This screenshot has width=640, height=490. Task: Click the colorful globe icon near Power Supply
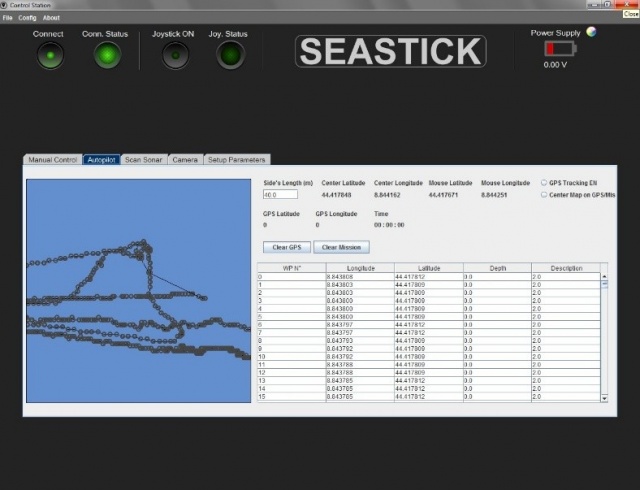pos(591,32)
